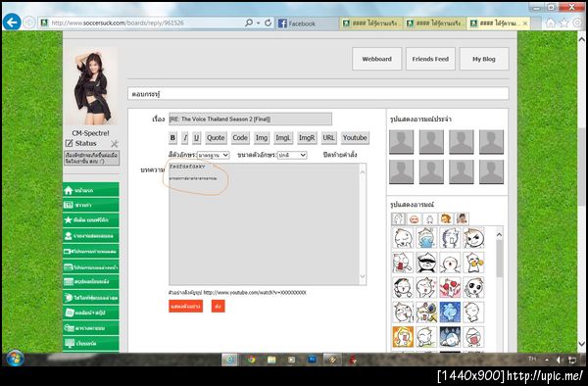This screenshot has height=386, width=588.
Task: Open the sidebar item with the house icon
Action: [x=91, y=190]
